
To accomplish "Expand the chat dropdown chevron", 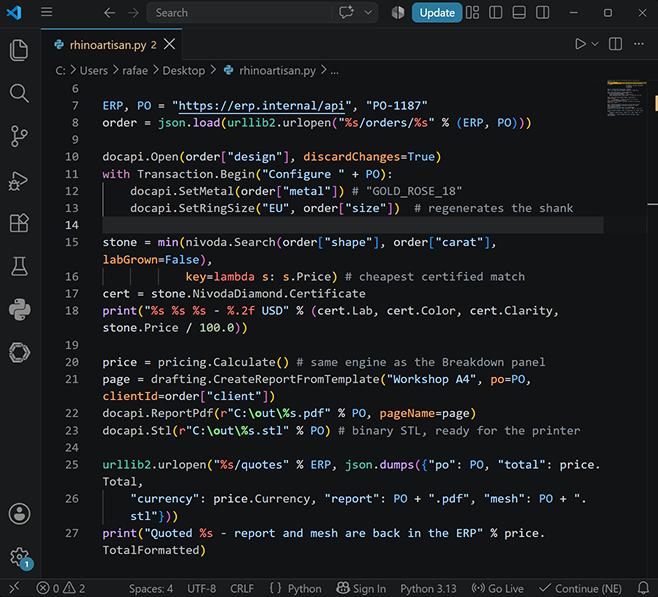I will point(368,13).
